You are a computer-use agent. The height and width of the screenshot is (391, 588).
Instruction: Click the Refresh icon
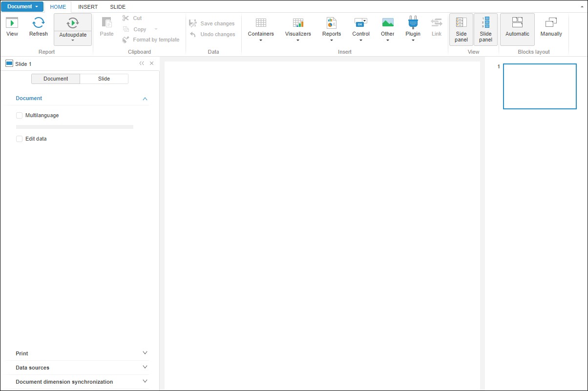point(39,23)
